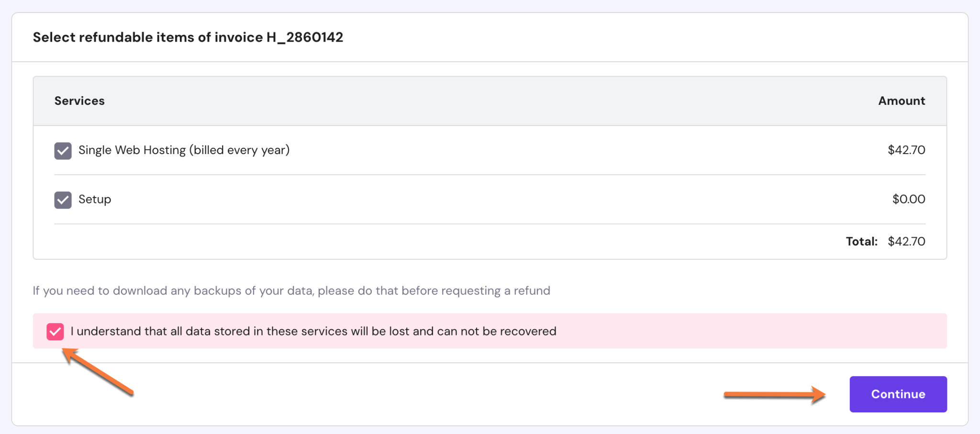Click the Total amount $42.70
The image size is (980, 434).
point(906,241)
